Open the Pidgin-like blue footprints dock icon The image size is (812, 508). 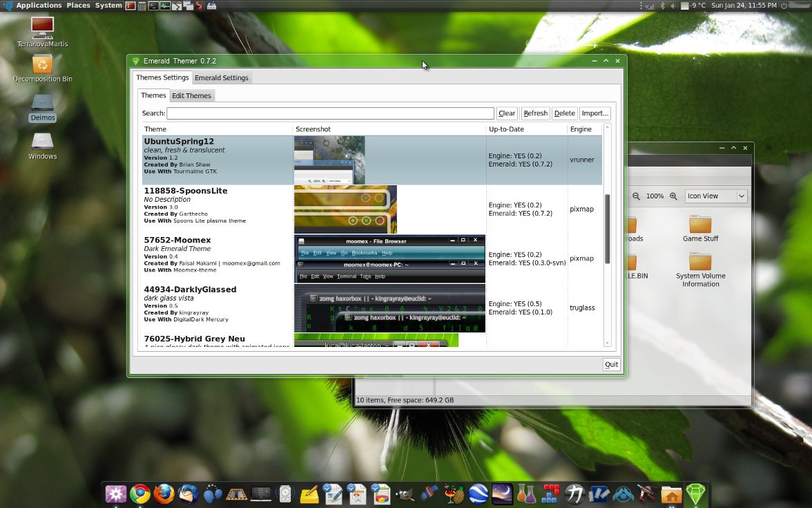click(x=213, y=493)
